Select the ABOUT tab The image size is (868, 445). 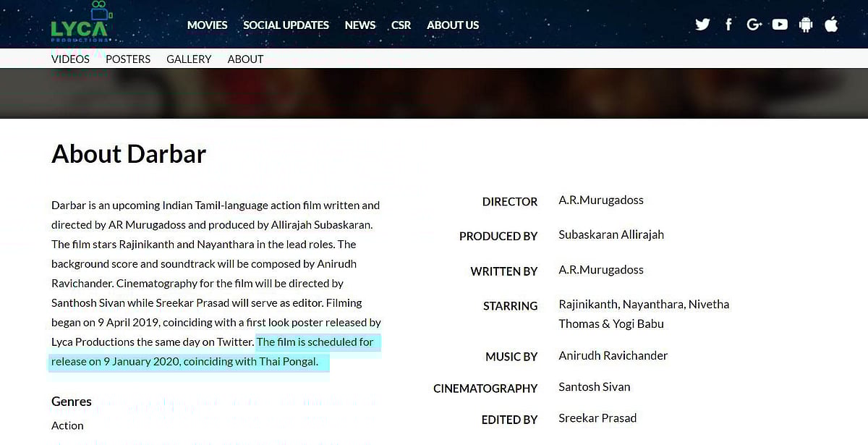point(245,59)
